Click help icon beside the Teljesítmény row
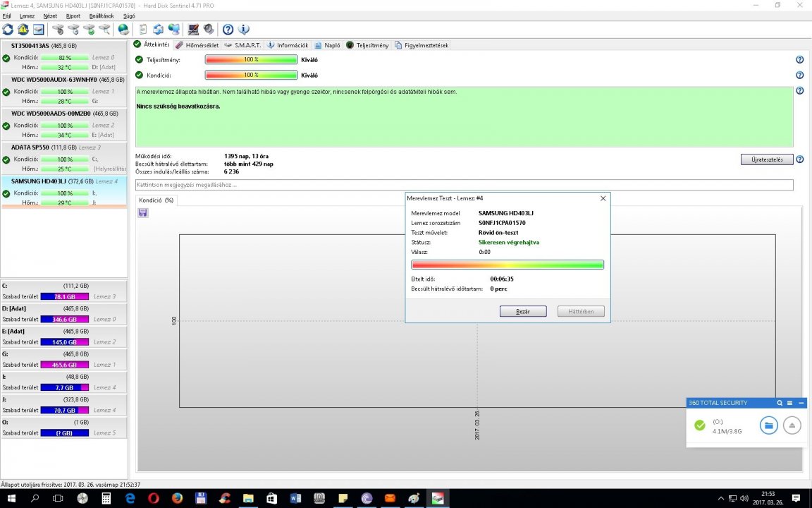812x508 pixels. [x=799, y=59]
